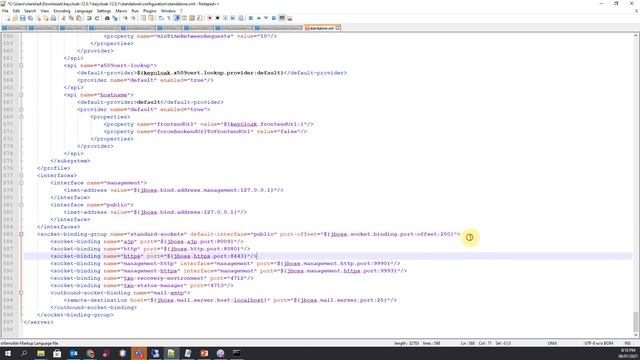Collapse the properties block under hostname

[21, 117]
